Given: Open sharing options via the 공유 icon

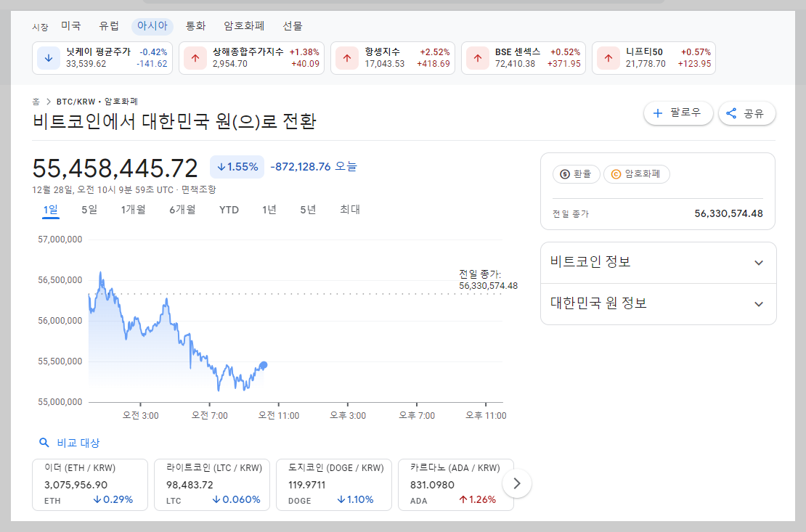Looking at the screenshot, I should click(746, 113).
